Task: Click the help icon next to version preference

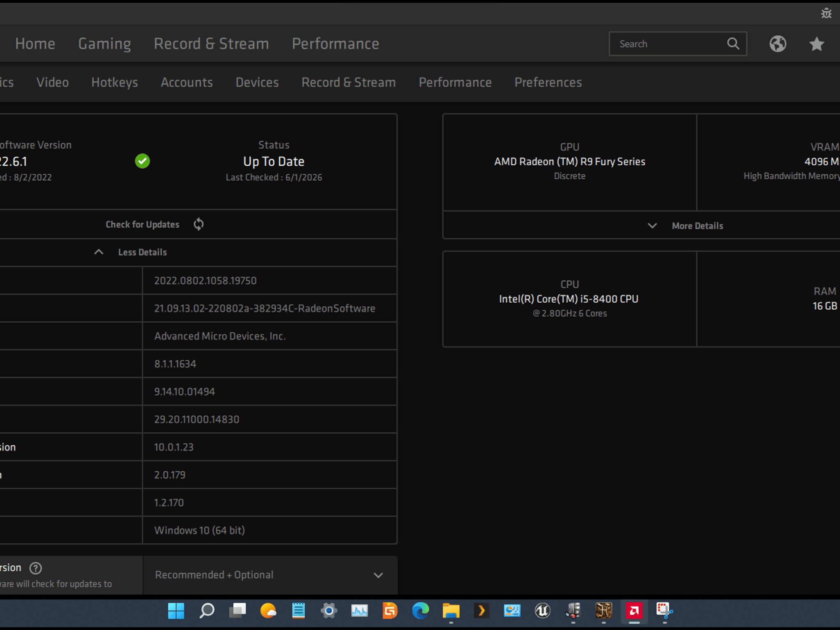Action: click(x=36, y=568)
